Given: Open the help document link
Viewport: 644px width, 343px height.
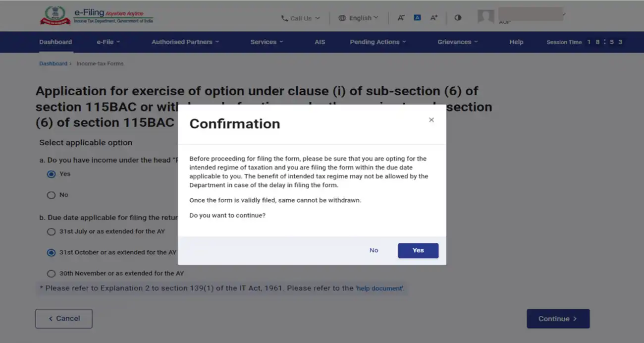Looking at the screenshot, I should tap(379, 288).
